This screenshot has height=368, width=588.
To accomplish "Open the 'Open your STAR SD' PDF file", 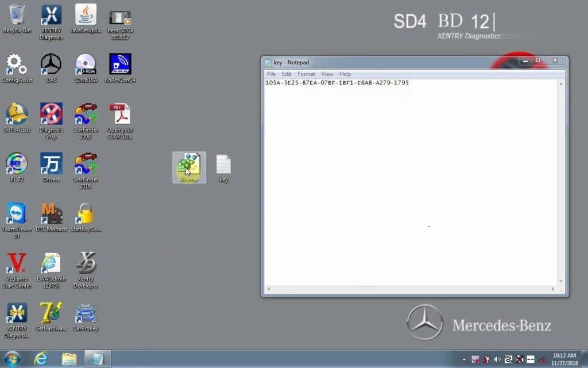I will coord(120,121).
